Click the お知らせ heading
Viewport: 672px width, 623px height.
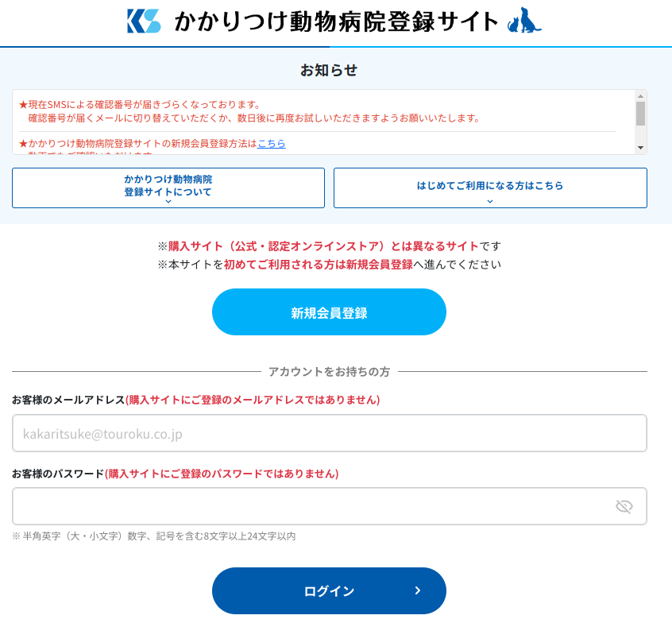click(x=329, y=70)
